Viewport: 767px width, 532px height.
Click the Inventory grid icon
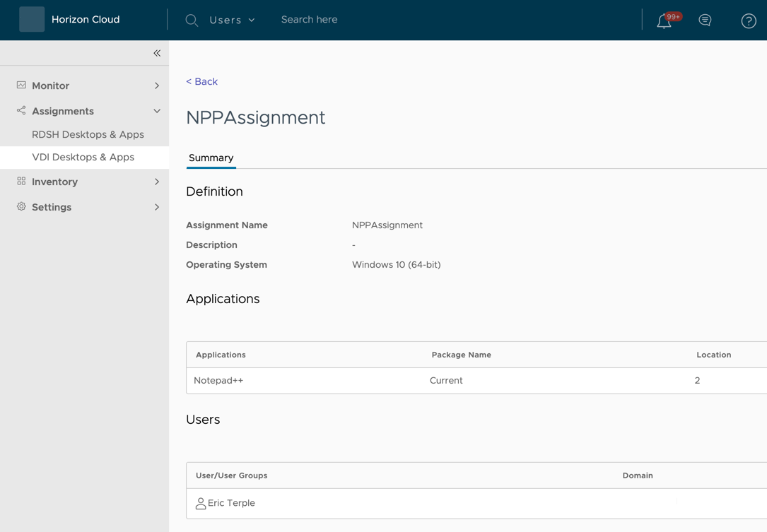(x=21, y=182)
